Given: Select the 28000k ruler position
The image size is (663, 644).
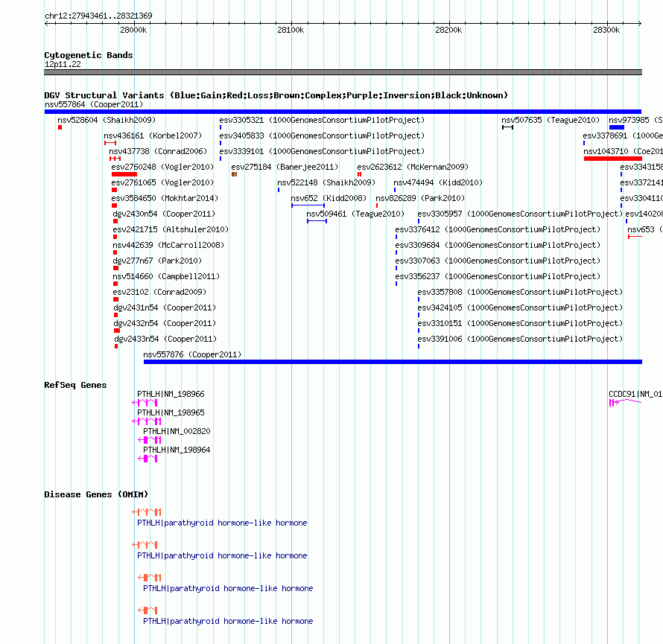Looking at the screenshot, I should (133, 30).
